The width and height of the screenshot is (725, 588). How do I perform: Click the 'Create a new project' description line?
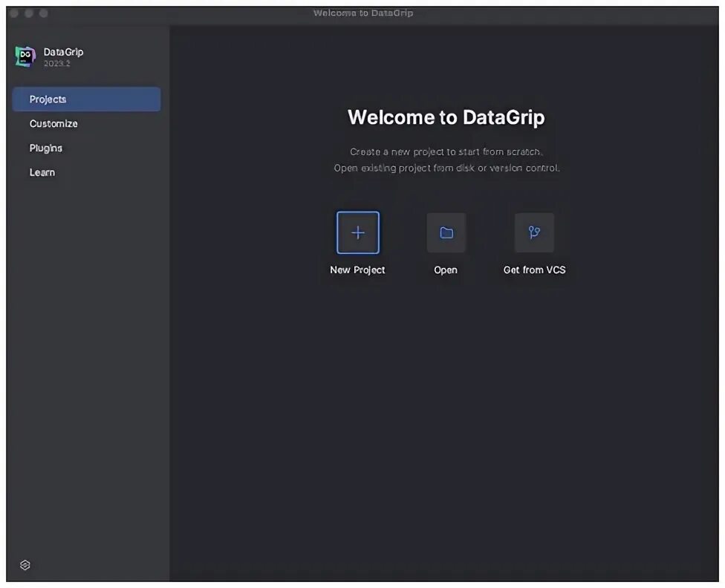446,151
